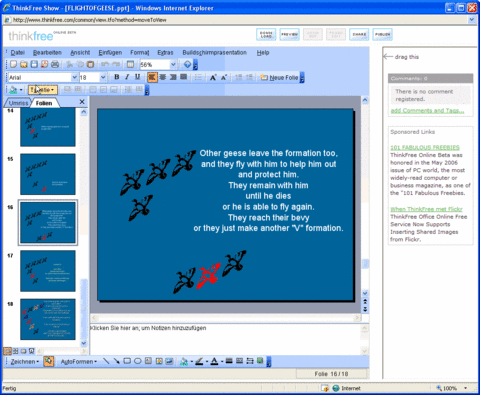Select the Oval shape tool
This screenshot has width=480, height=395.
(138, 361)
